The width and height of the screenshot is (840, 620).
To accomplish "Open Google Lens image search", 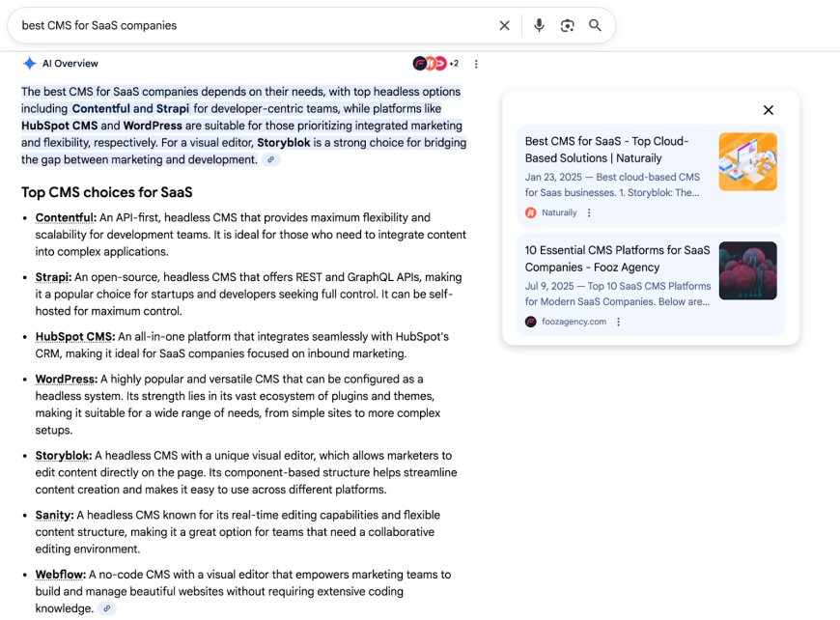I will click(x=568, y=25).
